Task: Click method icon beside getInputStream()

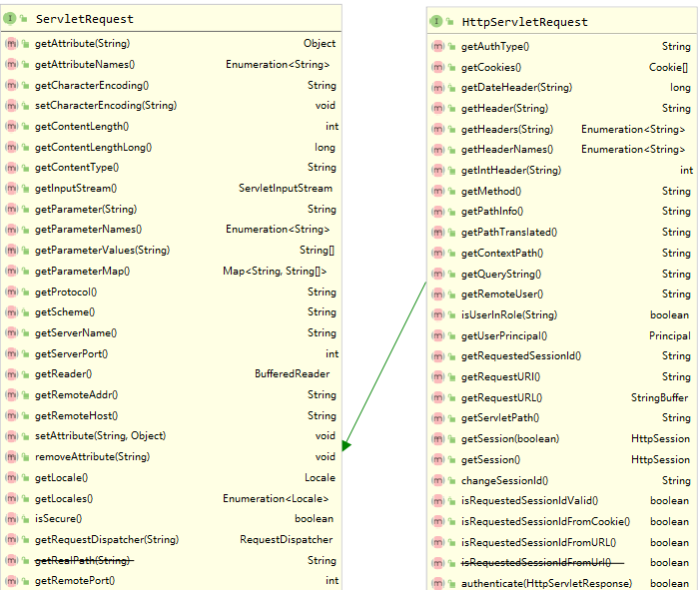Action: pos(11,189)
